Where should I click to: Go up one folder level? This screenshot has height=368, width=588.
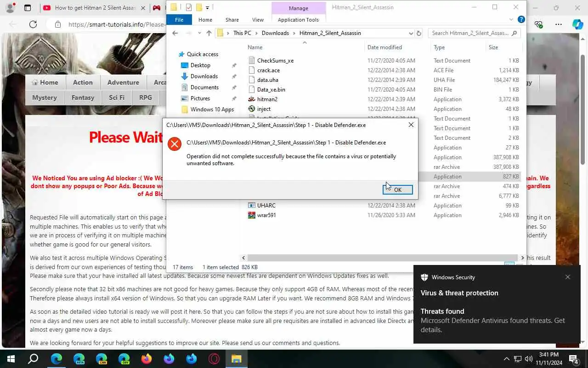(209, 33)
